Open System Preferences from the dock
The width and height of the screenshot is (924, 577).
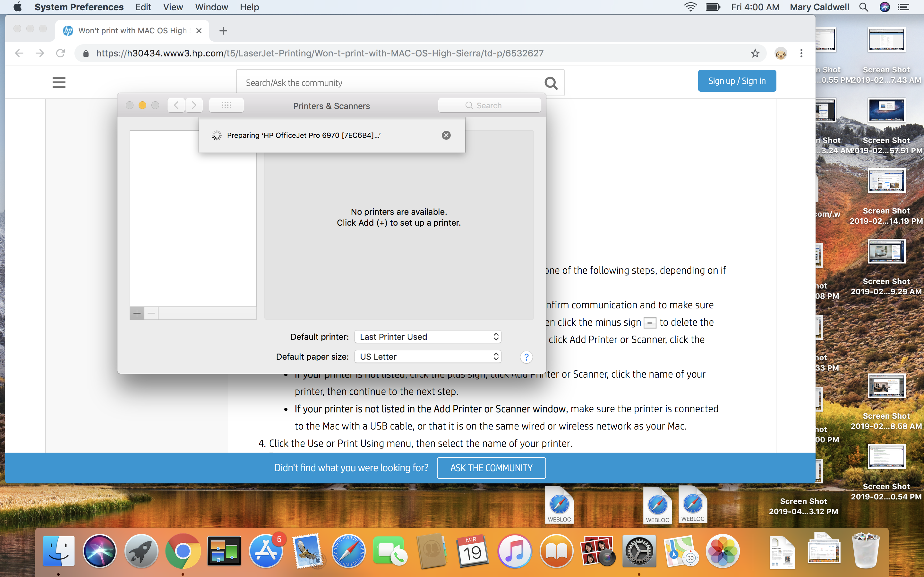[638, 550]
